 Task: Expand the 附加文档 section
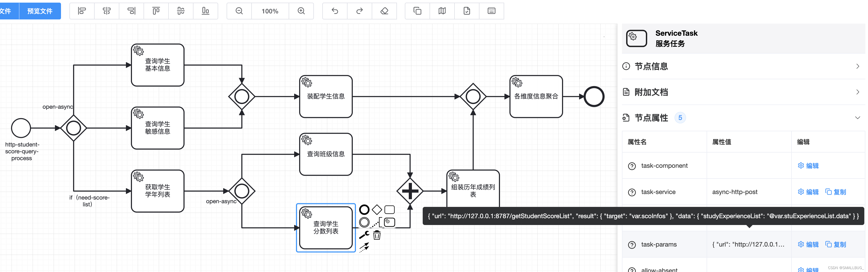point(743,92)
